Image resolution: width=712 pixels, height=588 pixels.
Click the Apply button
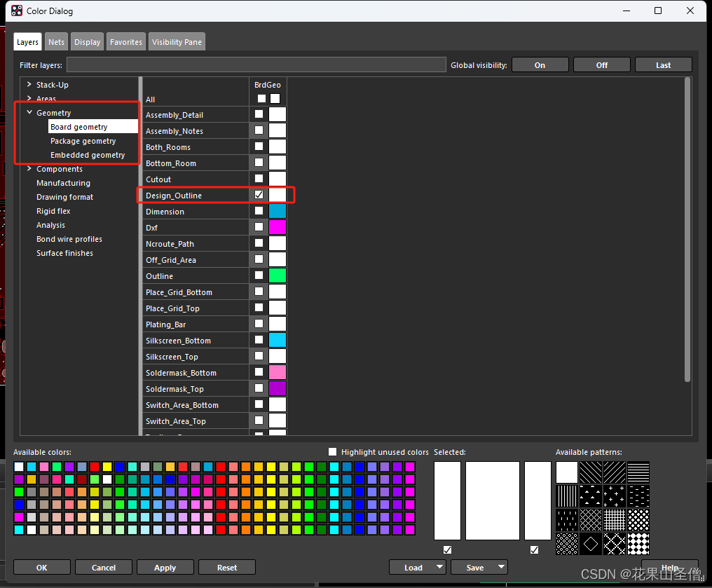pos(165,568)
